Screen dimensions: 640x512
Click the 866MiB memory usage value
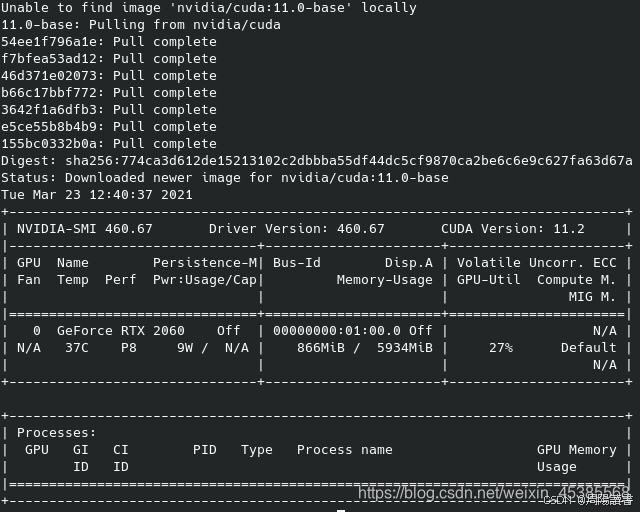pos(320,347)
